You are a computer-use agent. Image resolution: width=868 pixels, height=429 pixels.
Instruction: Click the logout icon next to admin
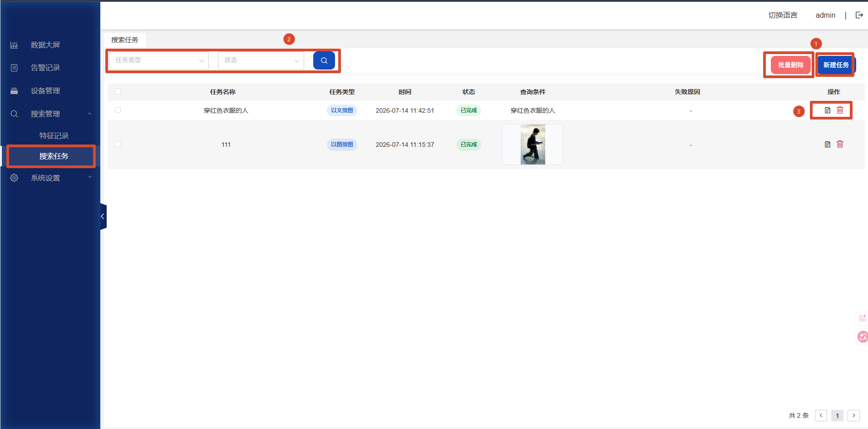pyautogui.click(x=859, y=15)
